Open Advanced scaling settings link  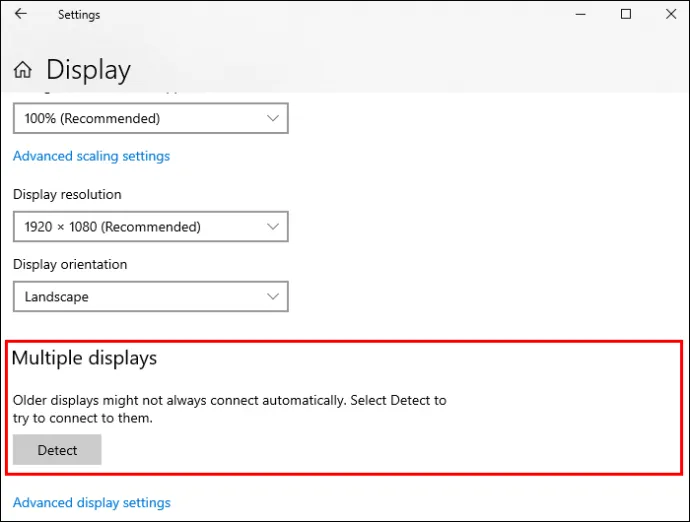91,156
